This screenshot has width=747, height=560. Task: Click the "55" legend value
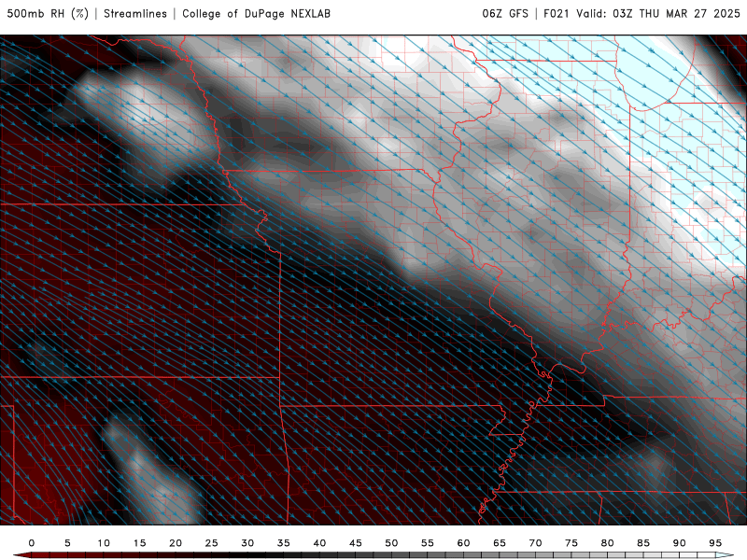(x=428, y=543)
